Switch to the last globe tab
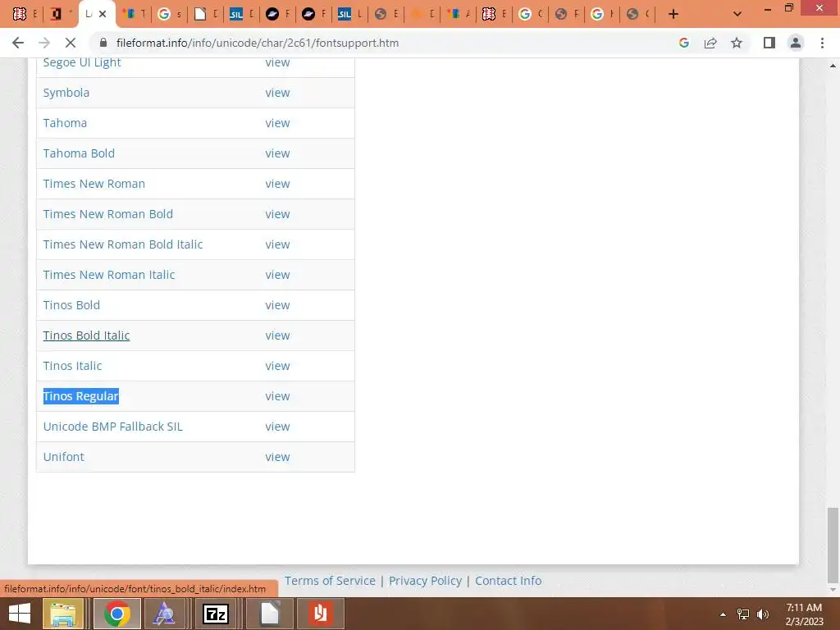This screenshot has width=840, height=630. [x=638, y=14]
